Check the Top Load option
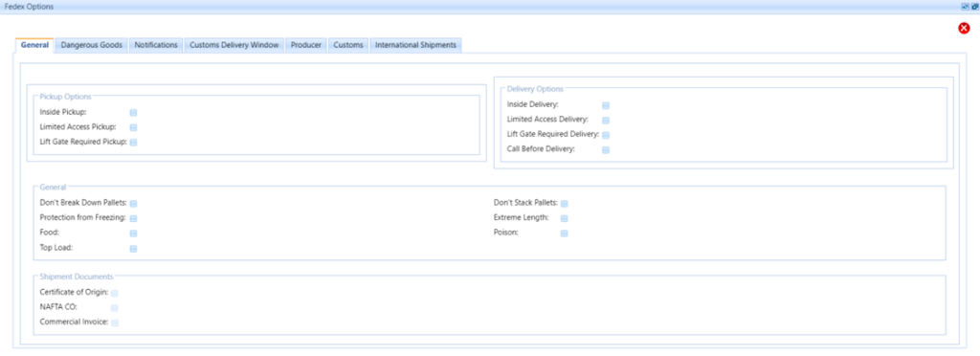Image resolution: width=980 pixels, height=356 pixels. click(x=133, y=249)
